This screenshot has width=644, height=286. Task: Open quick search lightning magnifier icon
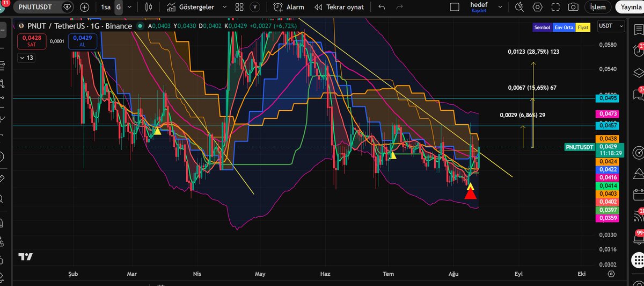point(519,8)
